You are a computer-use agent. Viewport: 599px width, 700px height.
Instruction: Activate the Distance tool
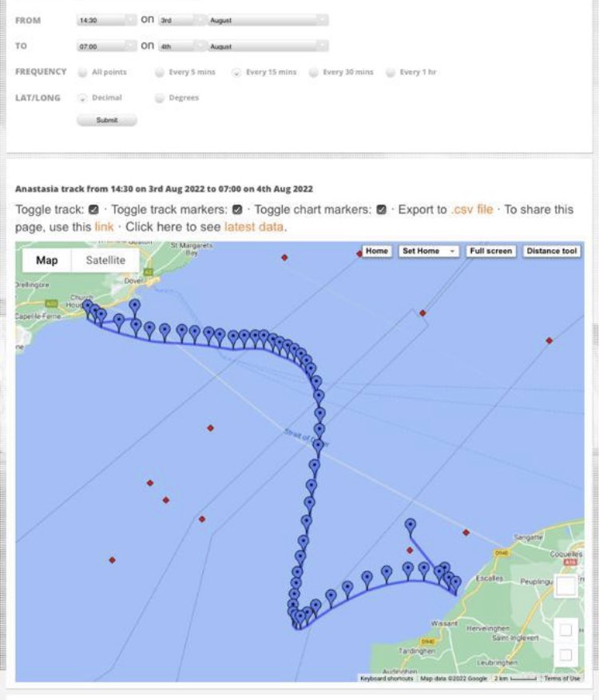(x=552, y=251)
